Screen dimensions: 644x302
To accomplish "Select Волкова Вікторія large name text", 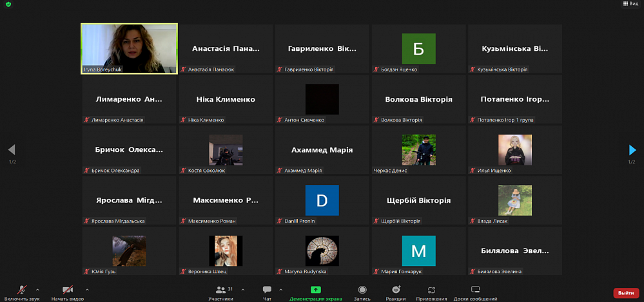I will (418, 99).
